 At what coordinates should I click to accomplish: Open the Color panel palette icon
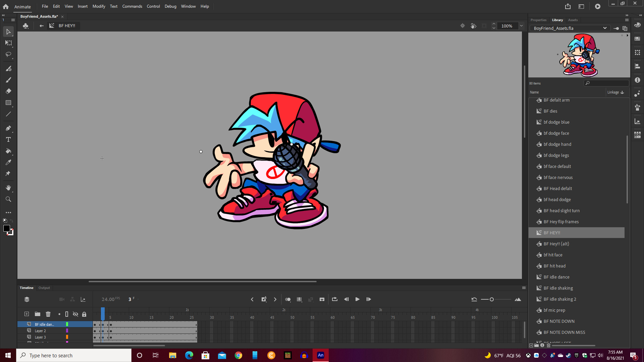click(x=637, y=25)
